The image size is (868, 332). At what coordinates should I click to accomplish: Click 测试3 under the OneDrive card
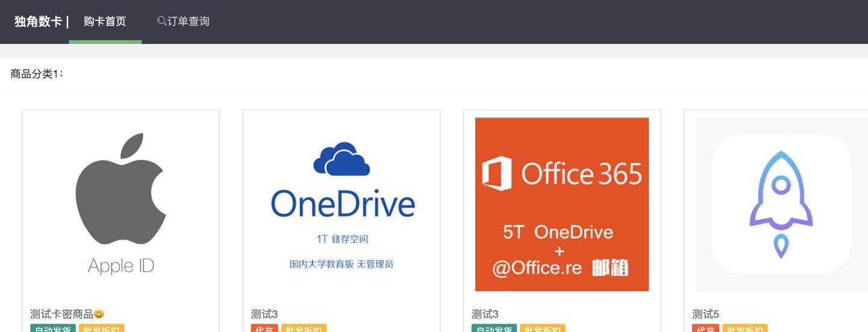click(x=264, y=314)
